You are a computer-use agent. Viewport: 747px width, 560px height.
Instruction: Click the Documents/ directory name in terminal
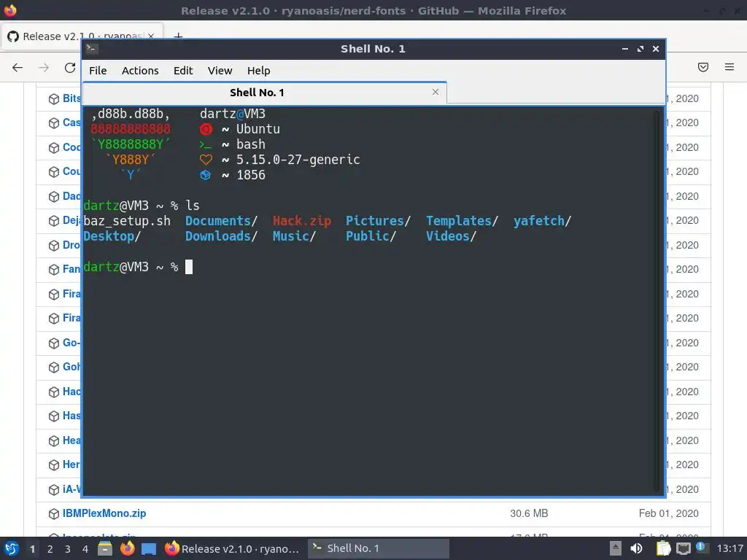tap(221, 221)
